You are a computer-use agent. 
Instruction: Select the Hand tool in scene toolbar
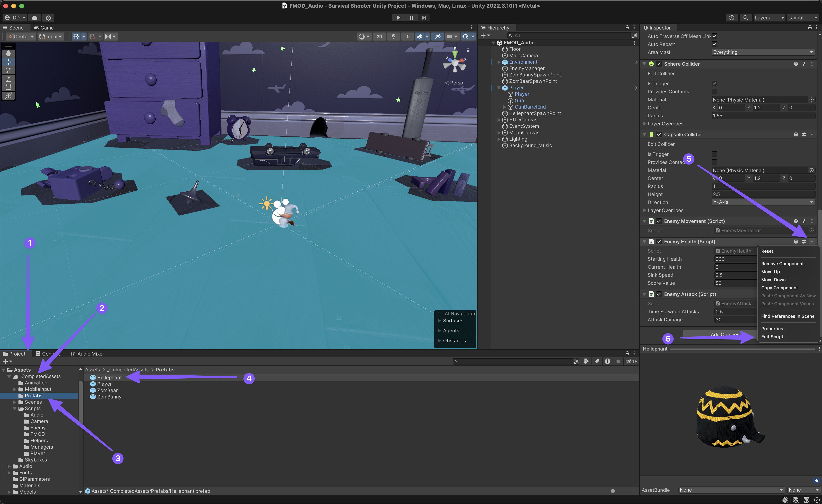click(x=8, y=53)
